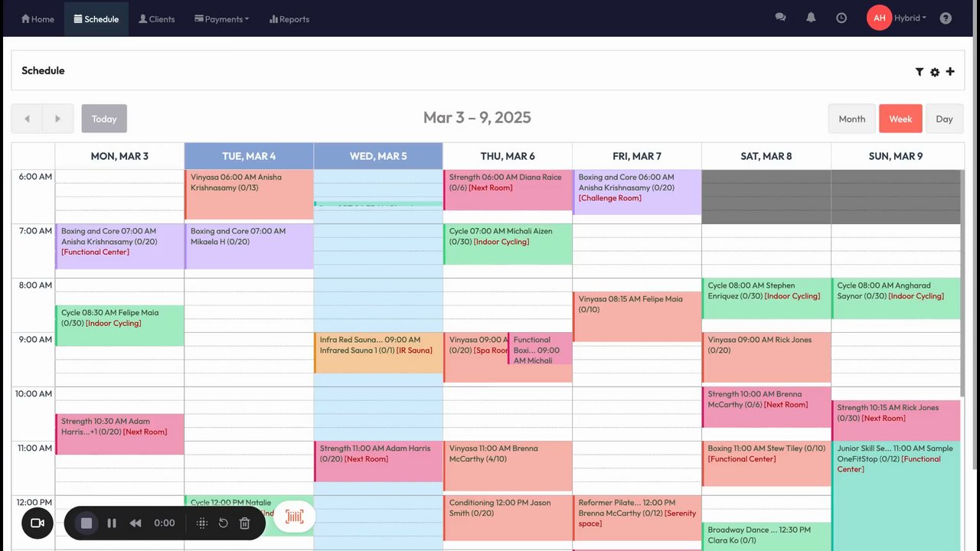Open Strength 10:15 AM Rick Jones class

896,420
